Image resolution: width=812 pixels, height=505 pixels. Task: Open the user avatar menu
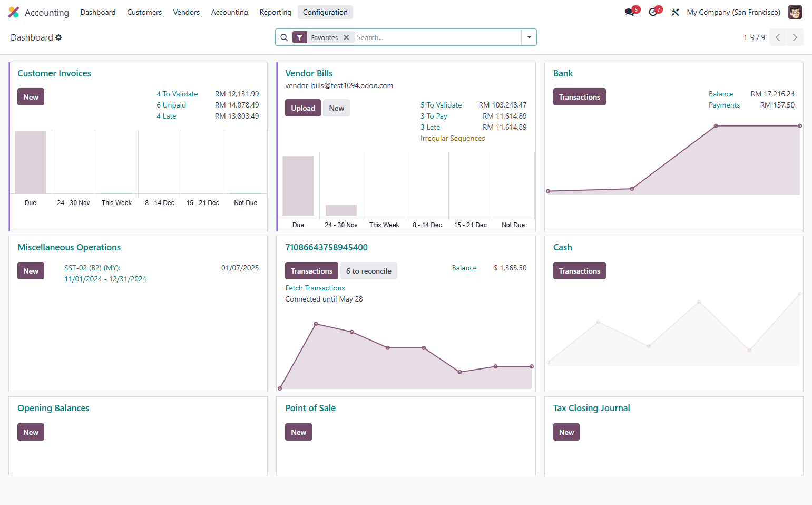click(795, 12)
